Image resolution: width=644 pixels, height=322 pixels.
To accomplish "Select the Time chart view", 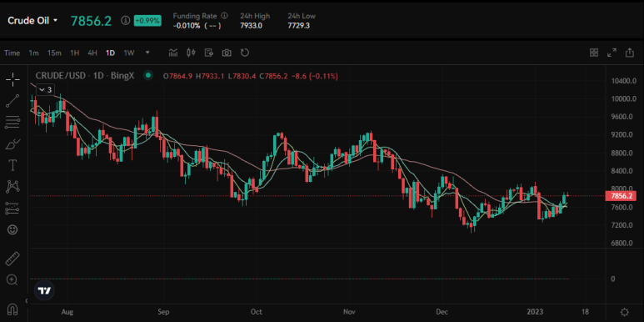I will 12,53.
